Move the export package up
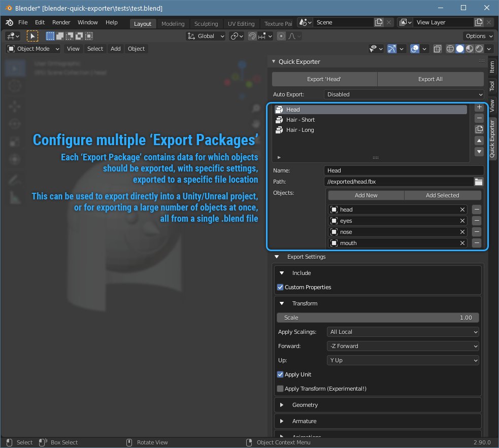The height and width of the screenshot is (448, 499). click(479, 141)
